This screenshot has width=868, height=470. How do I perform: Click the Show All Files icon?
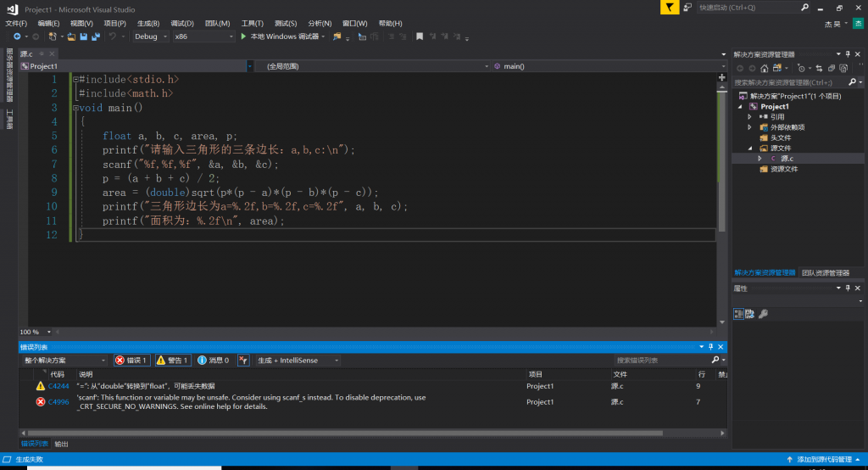click(843, 68)
